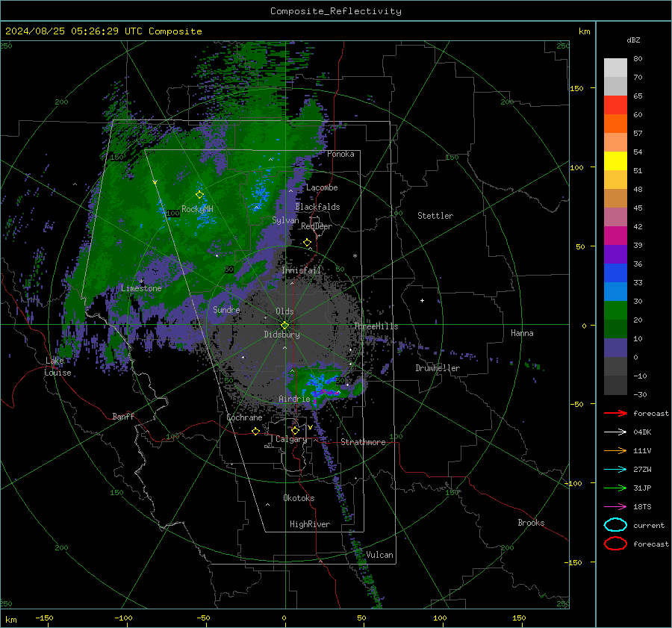
Task: Click the yellow diamond marker near RedDeer
Action: pos(307,243)
